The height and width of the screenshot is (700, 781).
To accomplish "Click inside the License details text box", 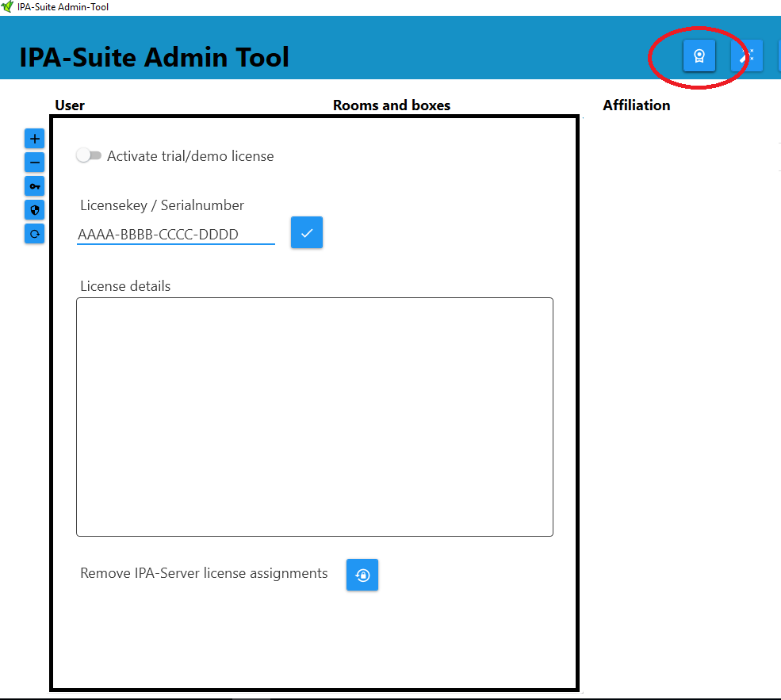I will [314, 416].
